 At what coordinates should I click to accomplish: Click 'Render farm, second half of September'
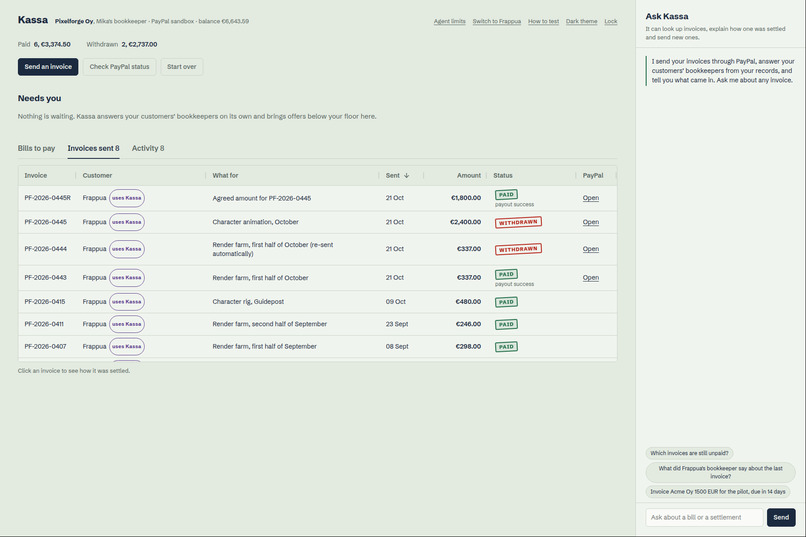tap(269, 324)
